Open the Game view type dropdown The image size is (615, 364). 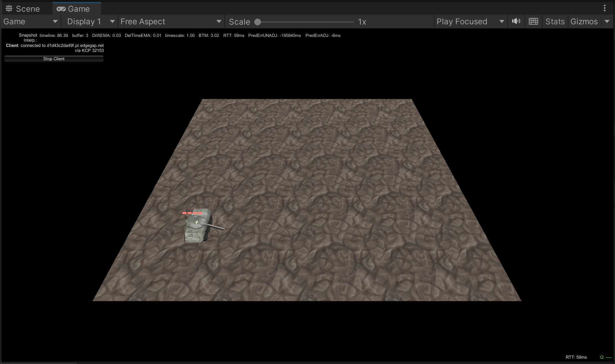31,22
